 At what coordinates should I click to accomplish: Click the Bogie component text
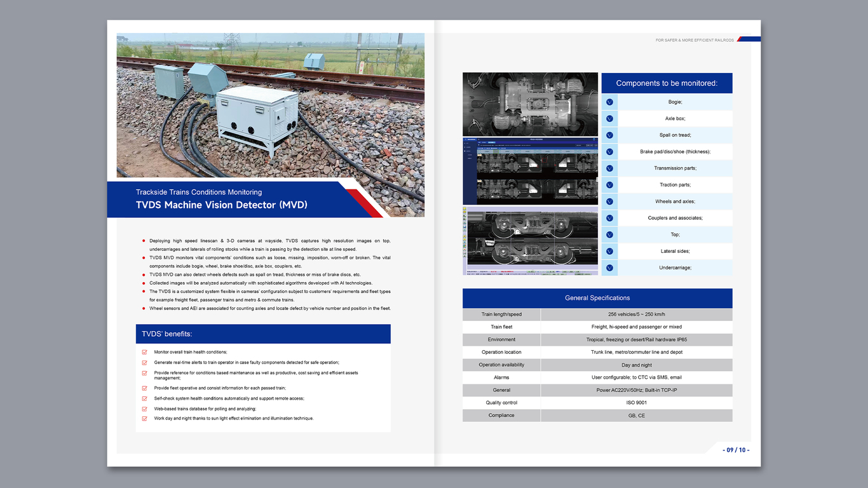tap(675, 102)
